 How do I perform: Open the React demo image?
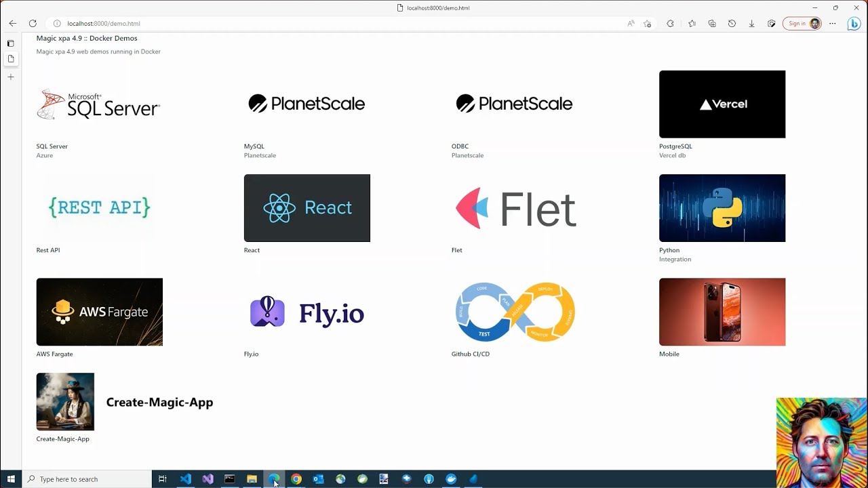307,208
